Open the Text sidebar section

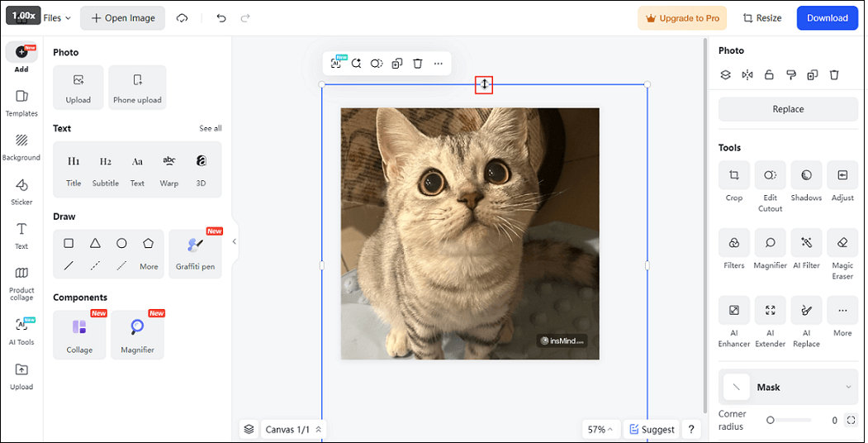(x=21, y=236)
